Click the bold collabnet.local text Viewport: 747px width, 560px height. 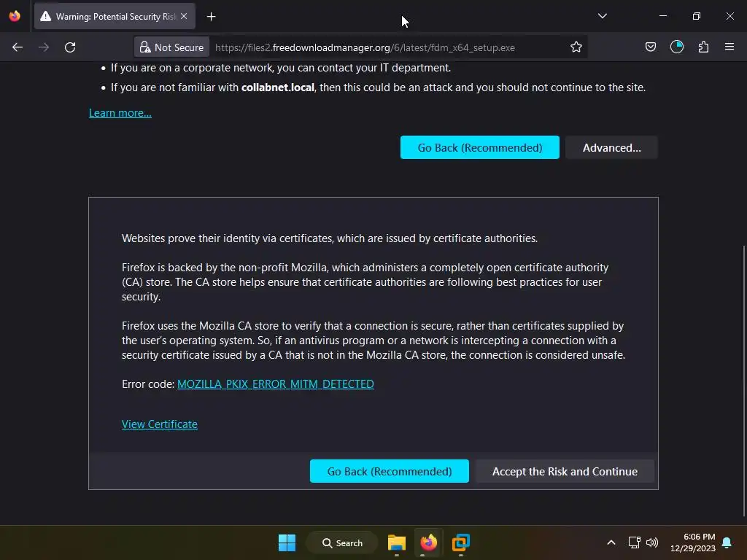tap(278, 87)
